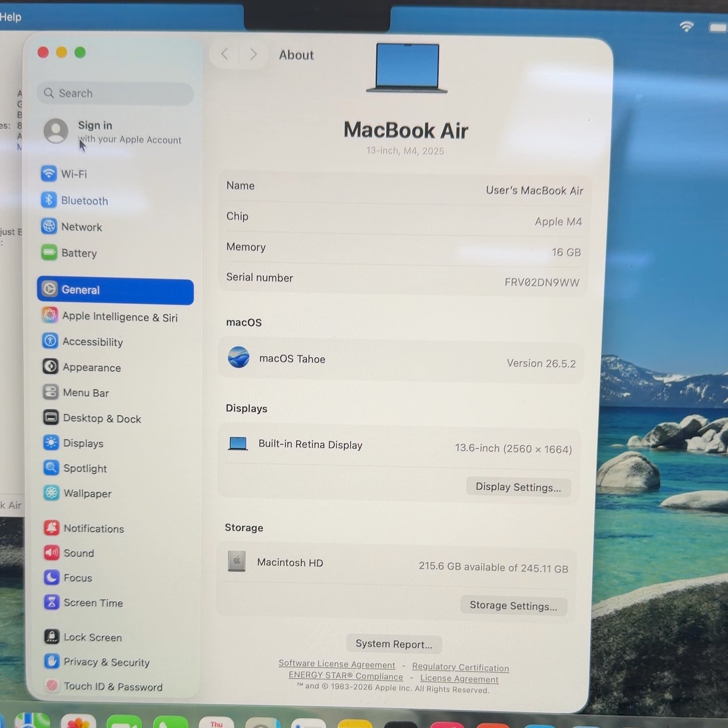The height and width of the screenshot is (728, 728).
Task: Open the Regulatory Certification link
Action: (x=460, y=667)
